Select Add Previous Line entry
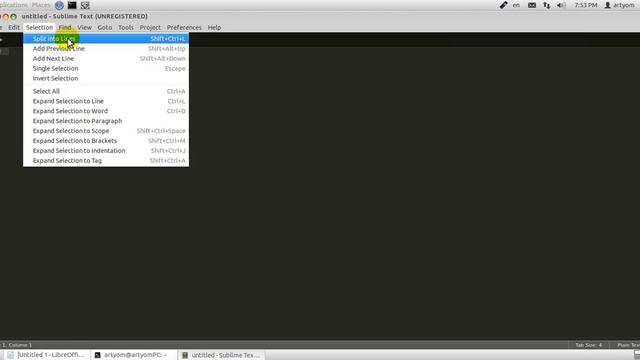This screenshot has width=640, height=360. (x=106, y=49)
